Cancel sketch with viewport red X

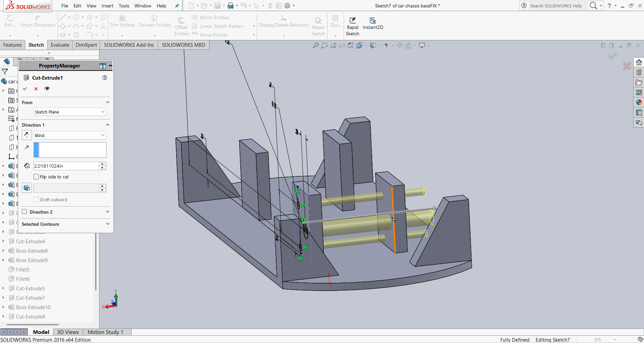(627, 66)
